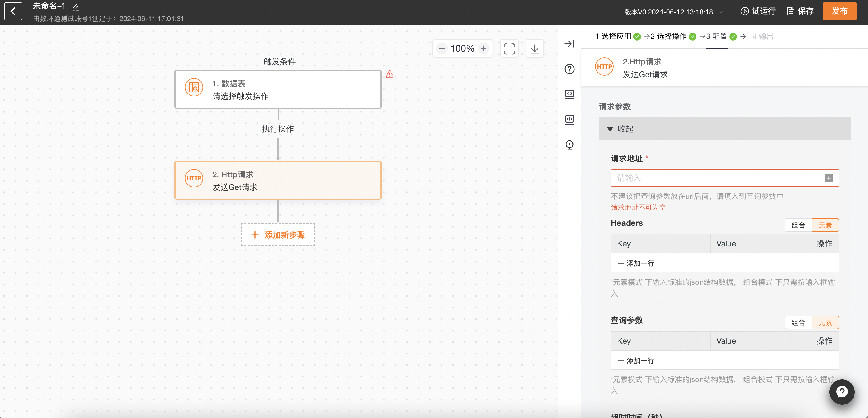
Task: Fit canvas to screen with fullscreen icon
Action: click(509, 49)
